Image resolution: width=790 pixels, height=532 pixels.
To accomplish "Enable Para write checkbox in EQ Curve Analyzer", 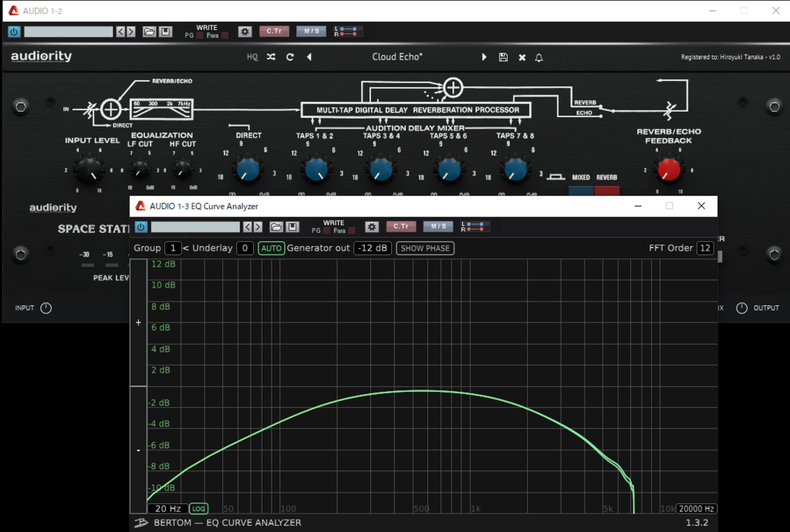I will coord(352,231).
